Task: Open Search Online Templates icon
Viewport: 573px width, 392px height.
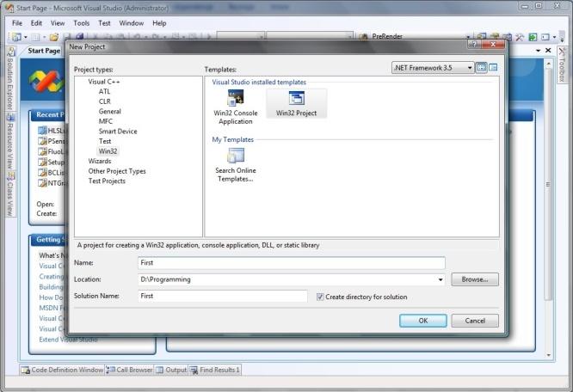Action: (x=236, y=156)
